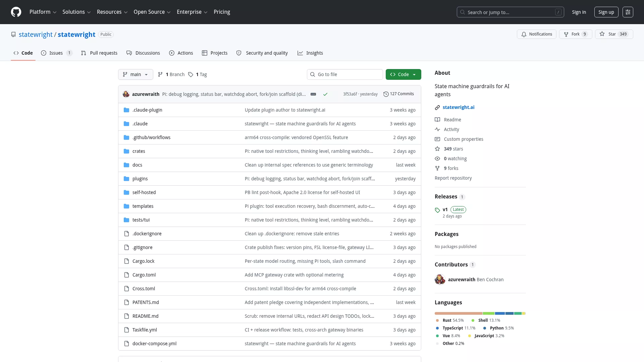Open the Projects tab
Image resolution: width=644 pixels, height=362 pixels.
[215, 53]
